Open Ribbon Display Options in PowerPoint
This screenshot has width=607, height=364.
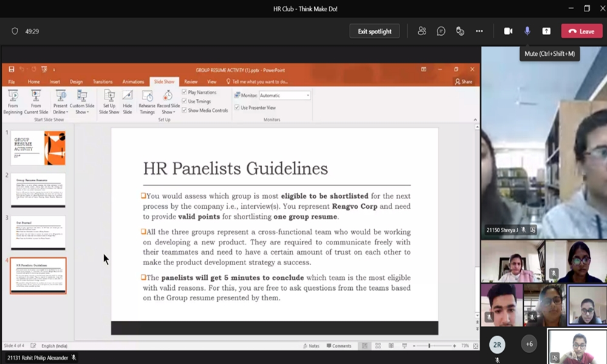click(424, 69)
